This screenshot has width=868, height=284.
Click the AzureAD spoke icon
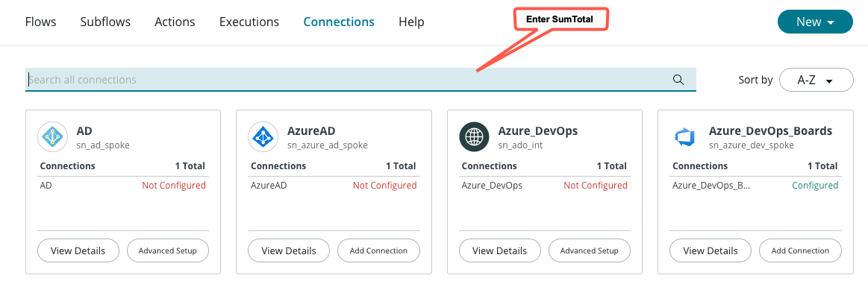point(263,136)
